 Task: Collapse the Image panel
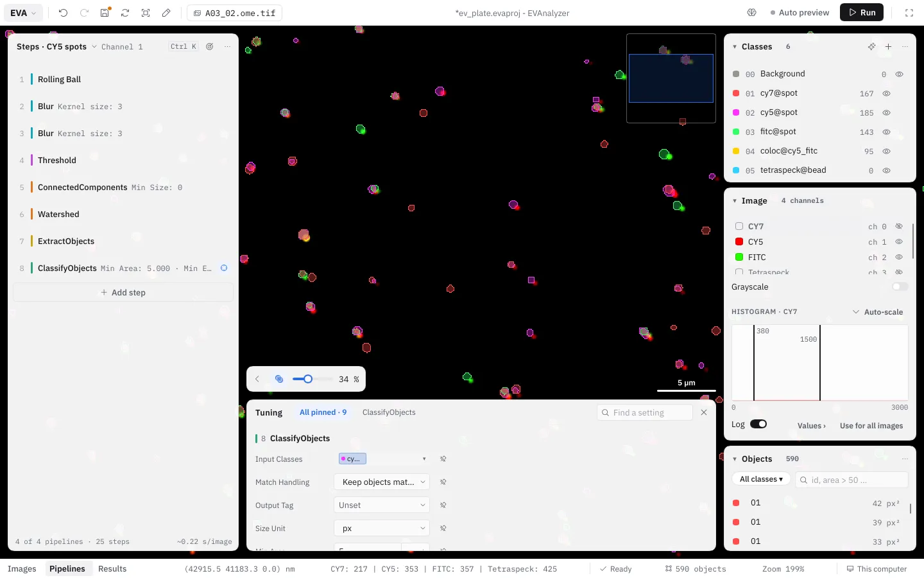tap(735, 200)
